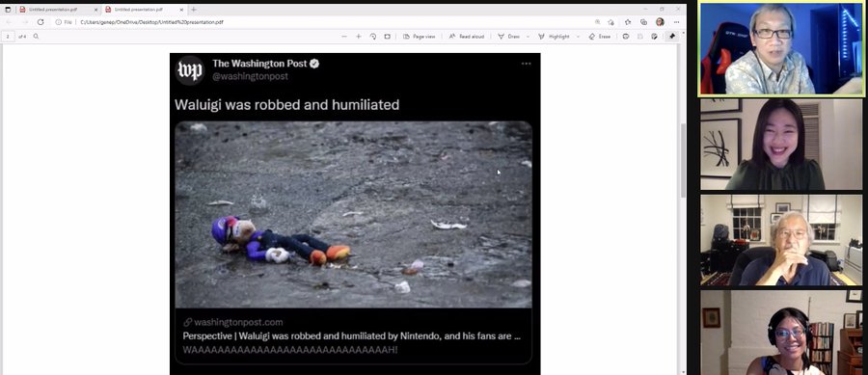Select bottom video tile of woman with headphones
This screenshot has height=375, width=868.
781,333
